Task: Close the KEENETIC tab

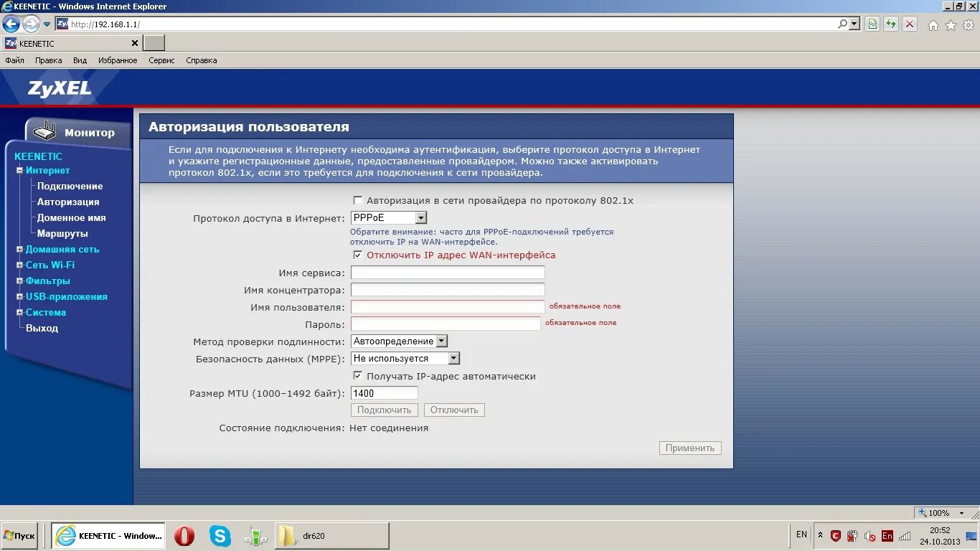Action: [134, 43]
